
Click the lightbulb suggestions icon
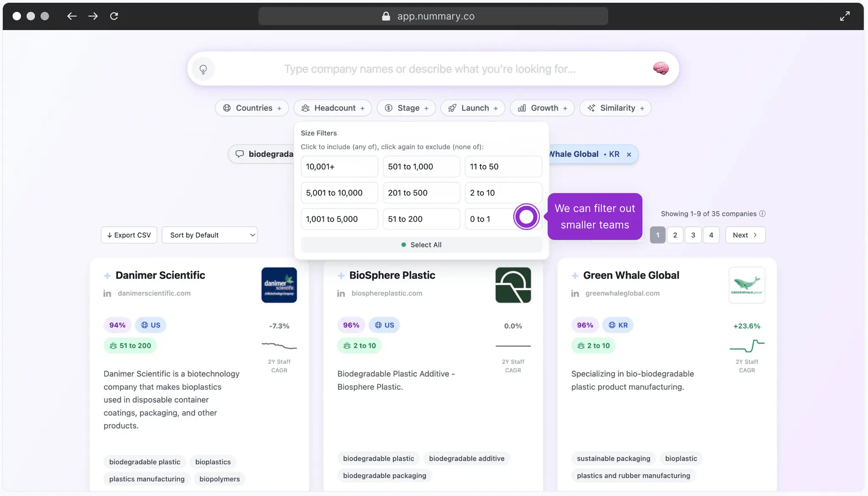203,69
